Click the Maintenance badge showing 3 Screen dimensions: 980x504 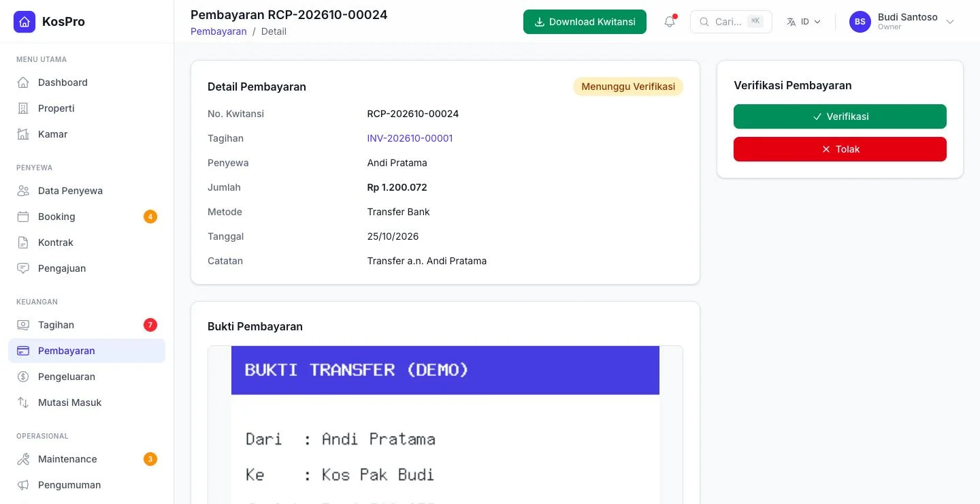[150, 459]
